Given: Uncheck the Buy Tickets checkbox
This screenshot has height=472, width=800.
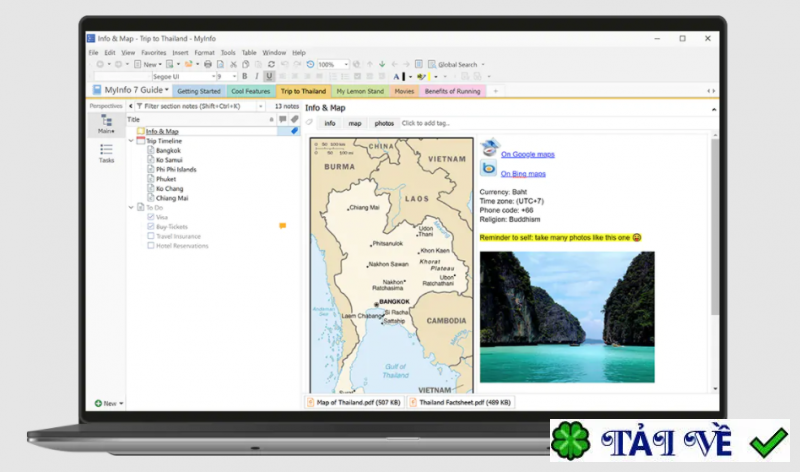Looking at the screenshot, I should pyautogui.click(x=151, y=226).
